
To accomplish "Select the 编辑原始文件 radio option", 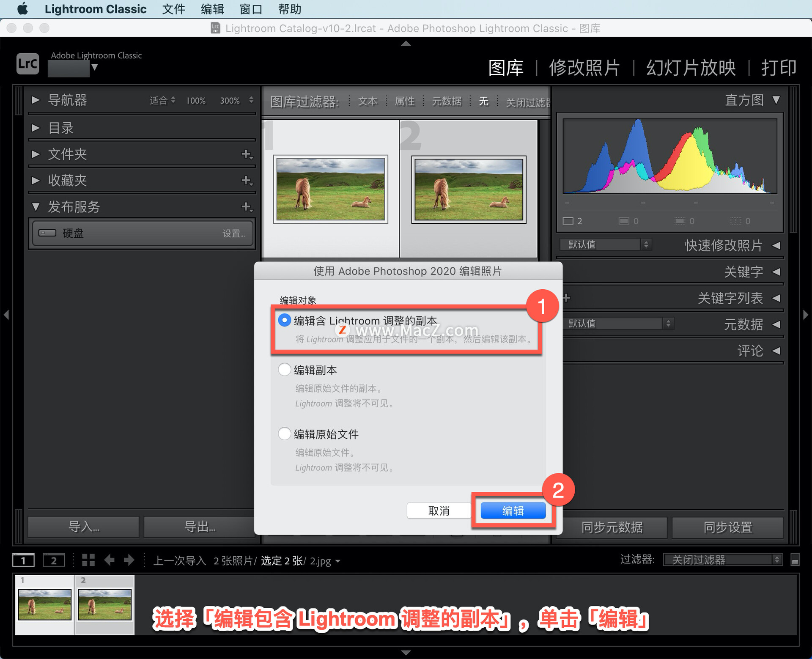I will click(x=285, y=434).
